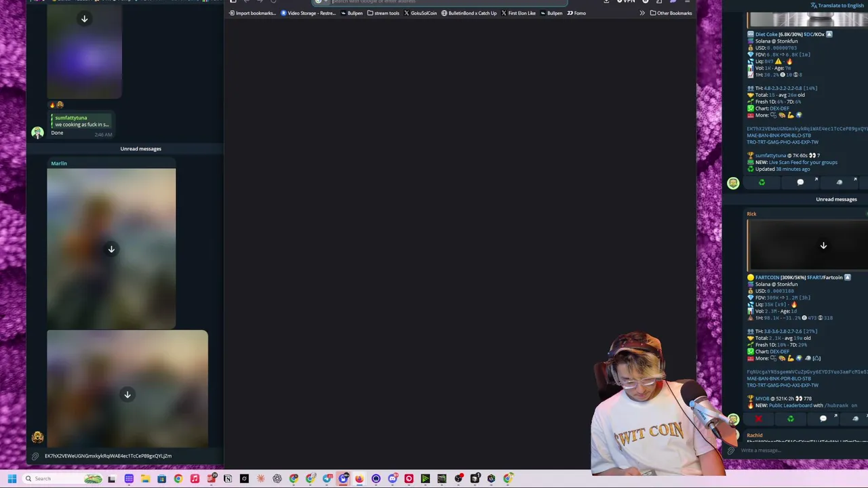Open the Claude starburst taskbar icon
The height and width of the screenshot is (488, 868).
point(260,479)
